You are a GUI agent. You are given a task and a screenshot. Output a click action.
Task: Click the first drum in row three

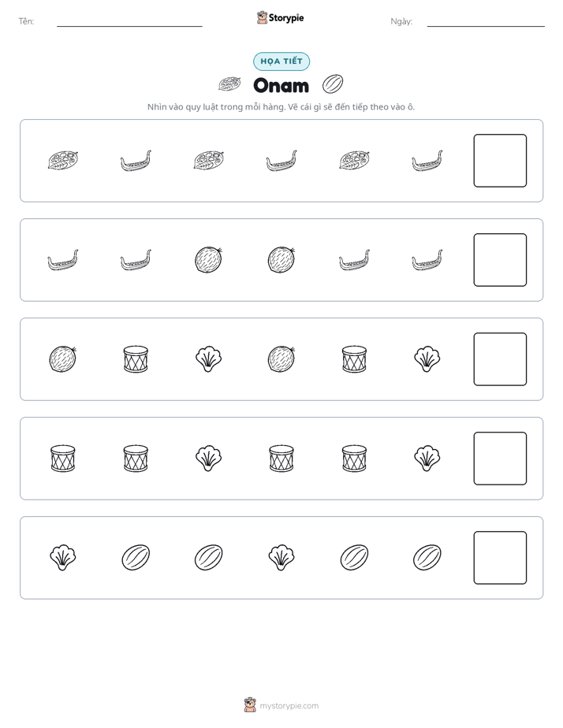coord(136,359)
